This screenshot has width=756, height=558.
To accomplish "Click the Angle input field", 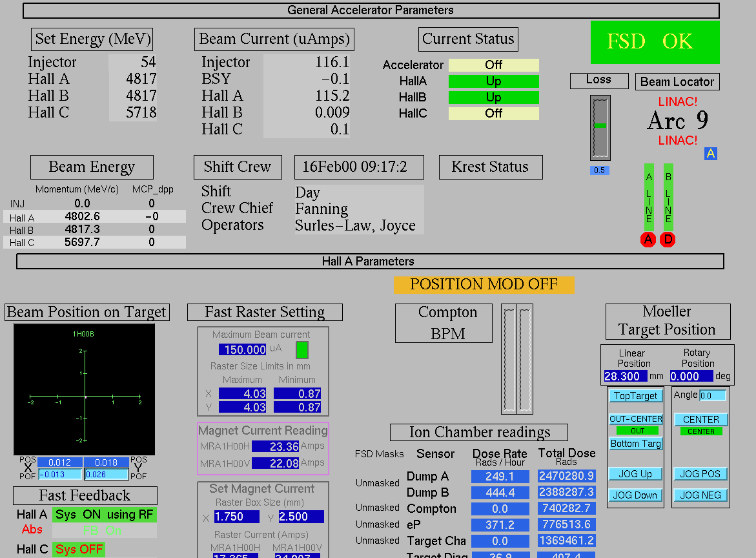I will point(713,395).
